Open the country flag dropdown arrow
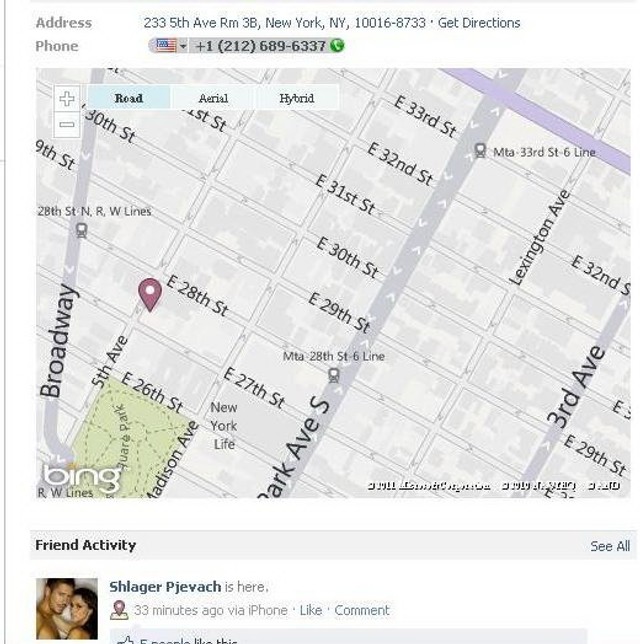This screenshot has height=644, width=640. pos(183,46)
